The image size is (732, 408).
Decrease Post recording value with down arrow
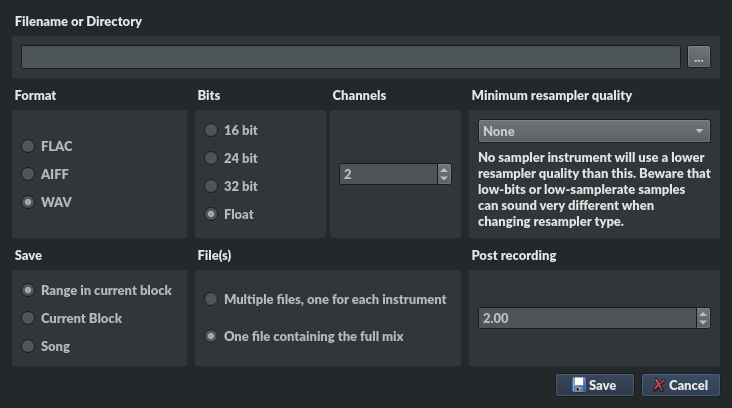(x=703, y=323)
